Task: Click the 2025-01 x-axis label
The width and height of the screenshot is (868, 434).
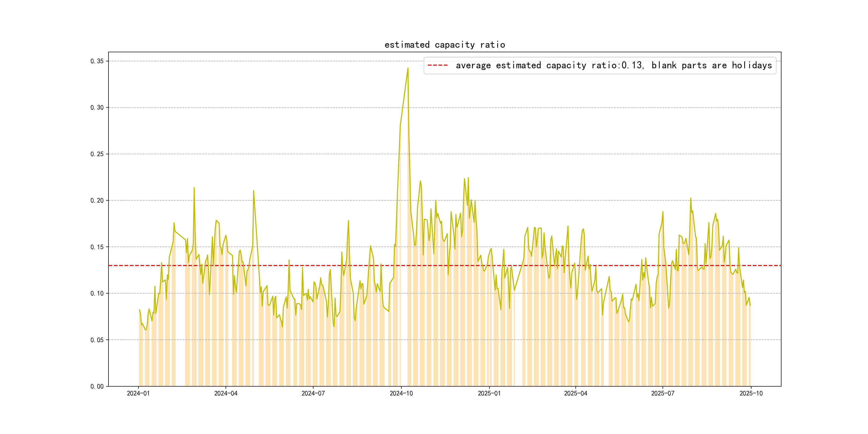Action: (489, 393)
